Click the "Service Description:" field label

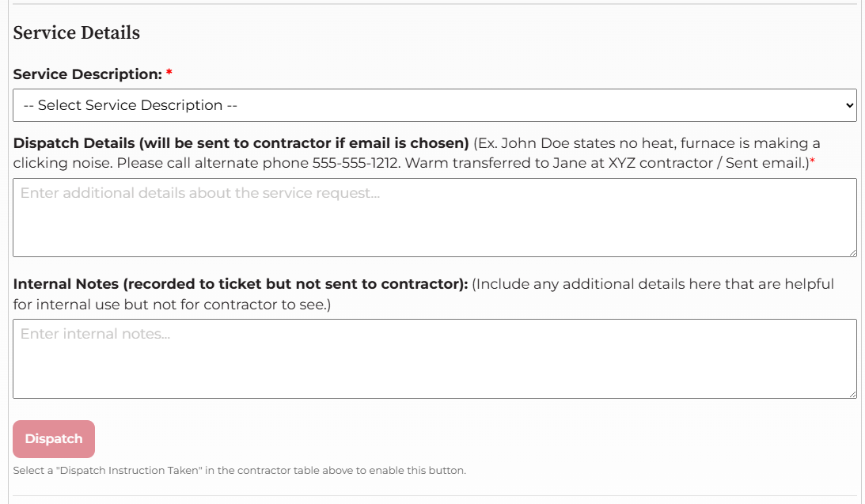pyautogui.click(x=87, y=74)
